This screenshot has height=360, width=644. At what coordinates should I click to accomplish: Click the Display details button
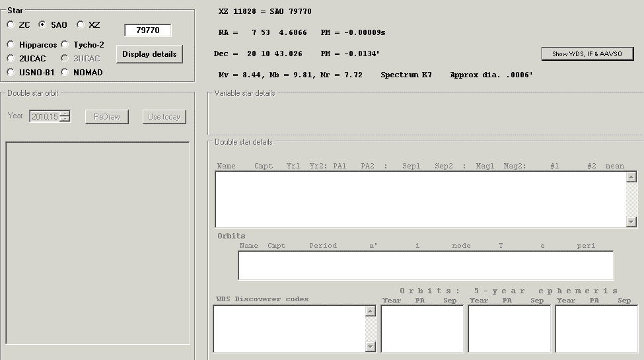pos(149,54)
